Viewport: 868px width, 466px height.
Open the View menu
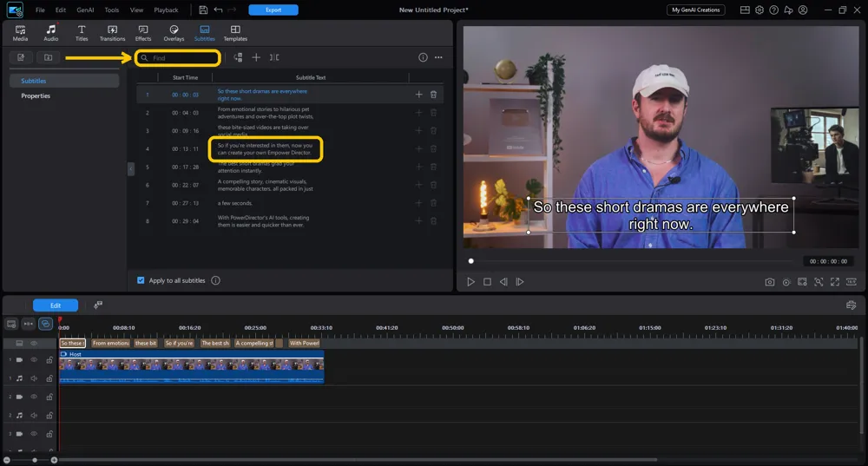[136, 10]
